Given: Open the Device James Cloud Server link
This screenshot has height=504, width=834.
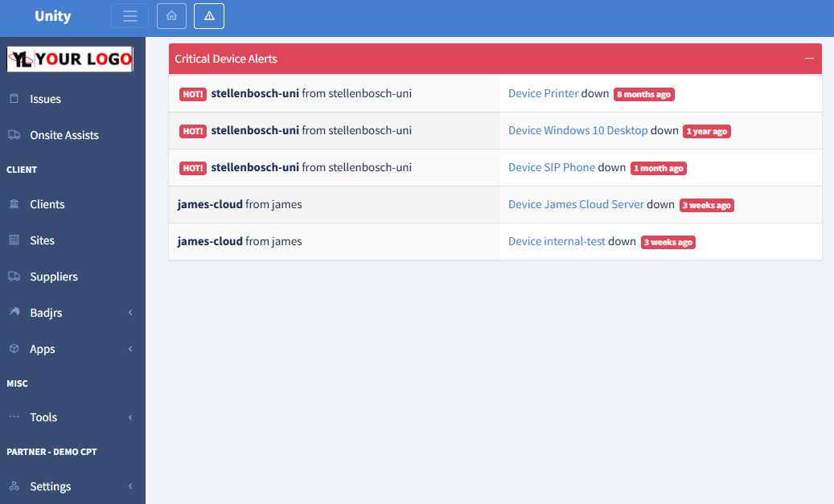Looking at the screenshot, I should (x=576, y=204).
